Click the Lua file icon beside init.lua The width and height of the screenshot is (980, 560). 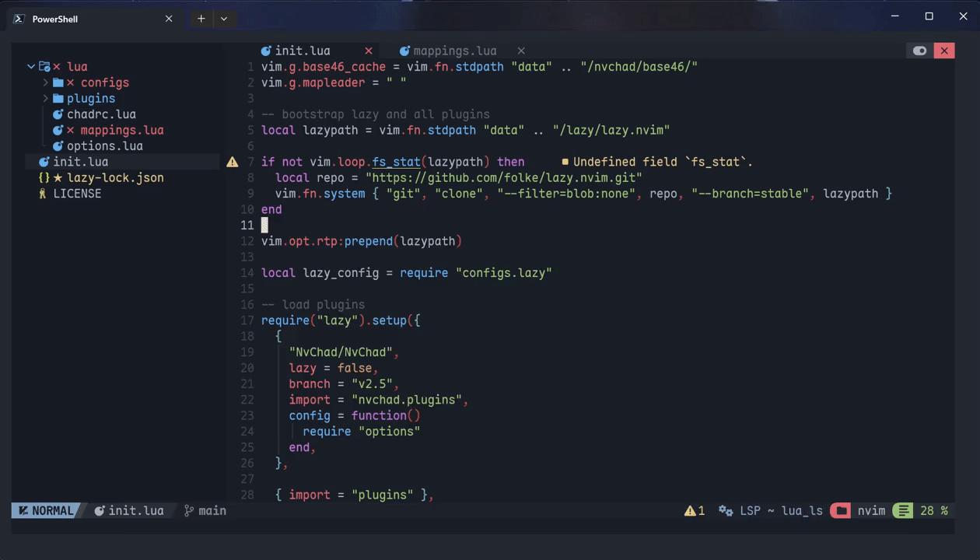point(44,162)
